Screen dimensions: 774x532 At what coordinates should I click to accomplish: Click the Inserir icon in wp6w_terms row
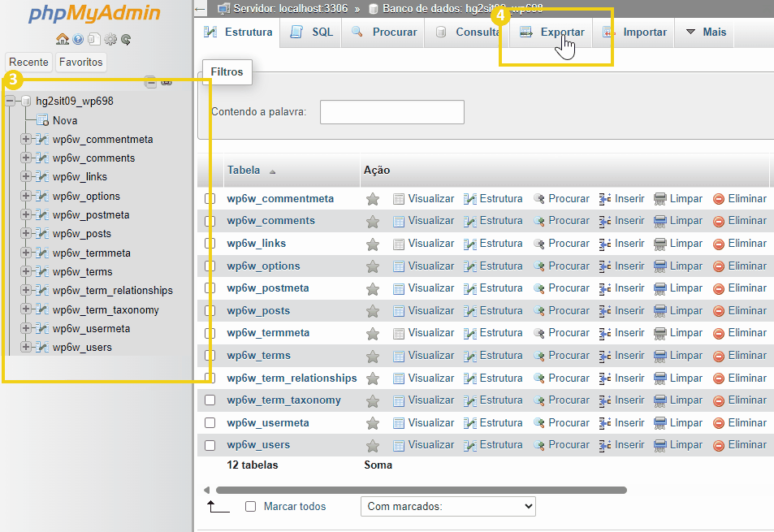pos(605,356)
